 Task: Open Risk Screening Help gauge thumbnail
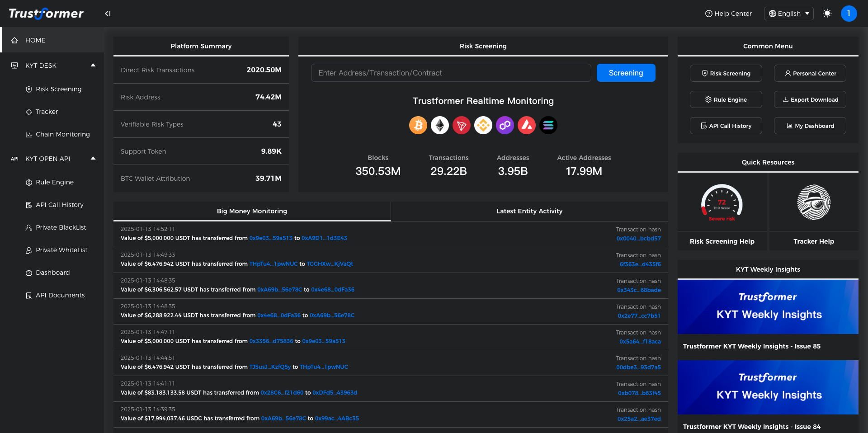(x=722, y=202)
